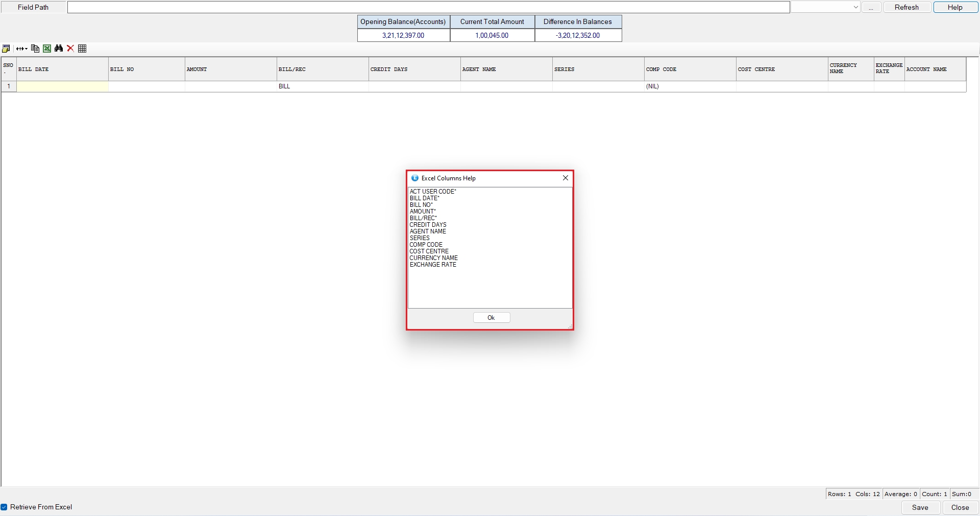Click the binoculars find icon

[x=59, y=49]
